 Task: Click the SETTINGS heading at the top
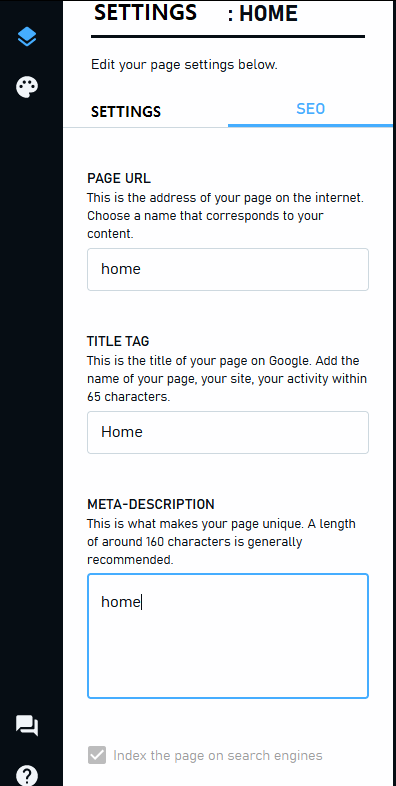coord(145,13)
